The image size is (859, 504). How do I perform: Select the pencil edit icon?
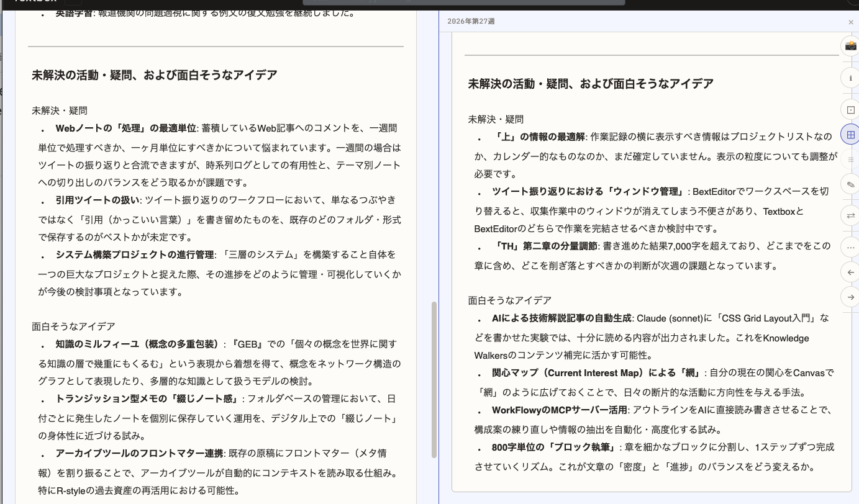point(850,184)
